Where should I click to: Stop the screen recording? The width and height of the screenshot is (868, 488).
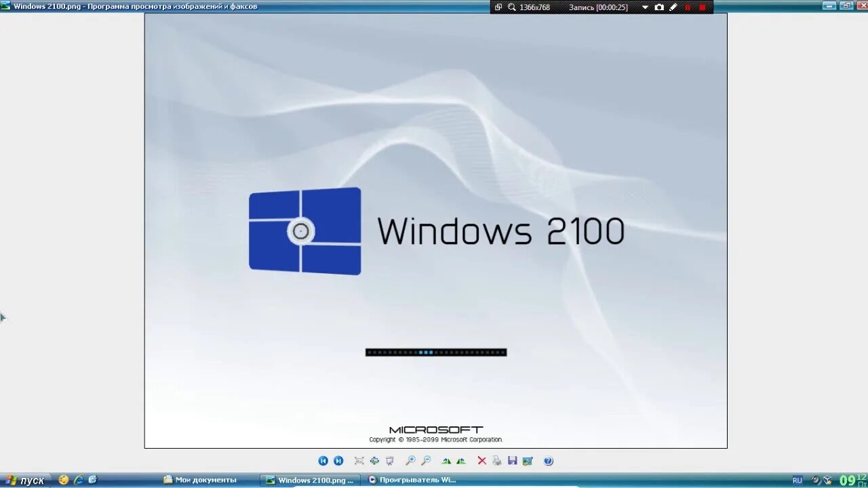click(x=703, y=7)
